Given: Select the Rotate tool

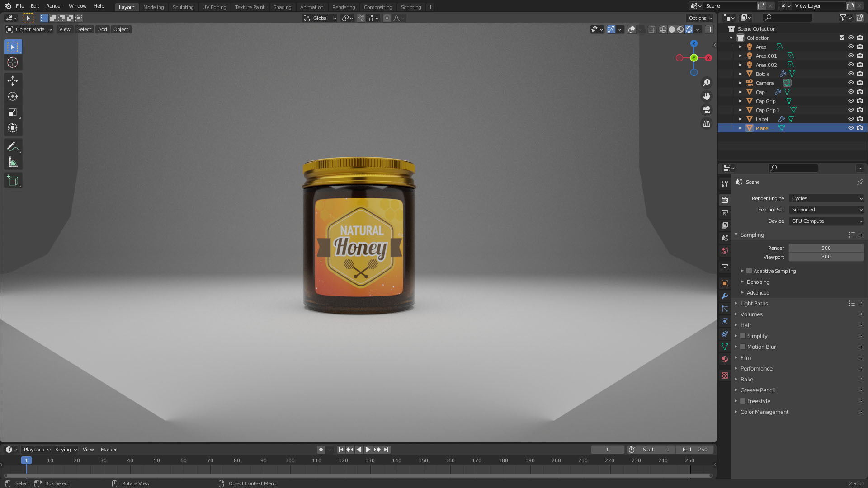Looking at the screenshot, I should click(13, 97).
